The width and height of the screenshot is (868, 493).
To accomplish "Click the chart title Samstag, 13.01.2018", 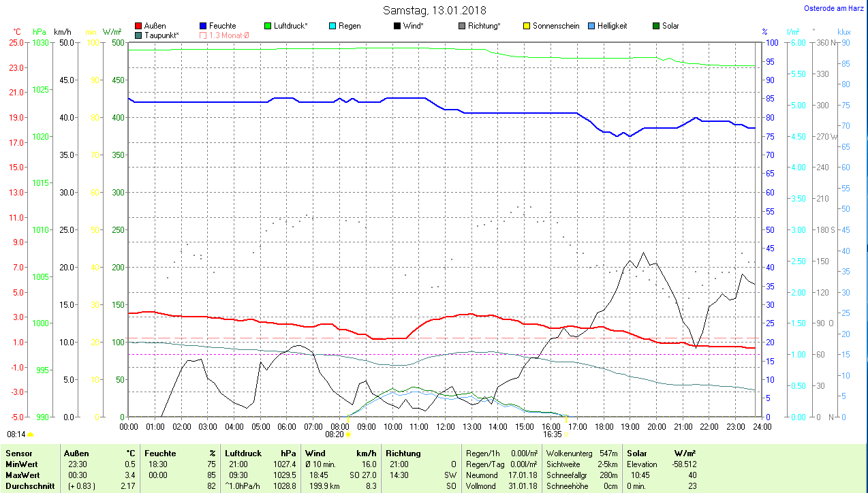I will click(x=435, y=10).
